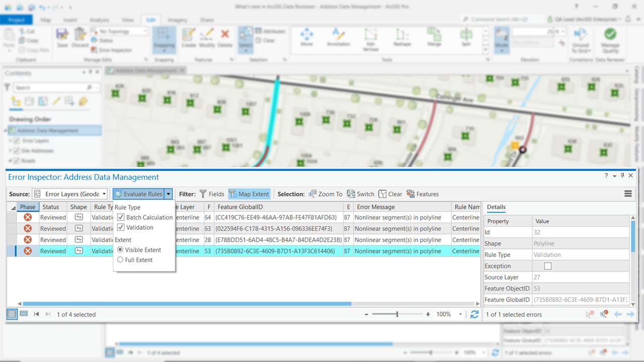
Task: Click the Details pane vertical scrollbar
Action: 633,236
